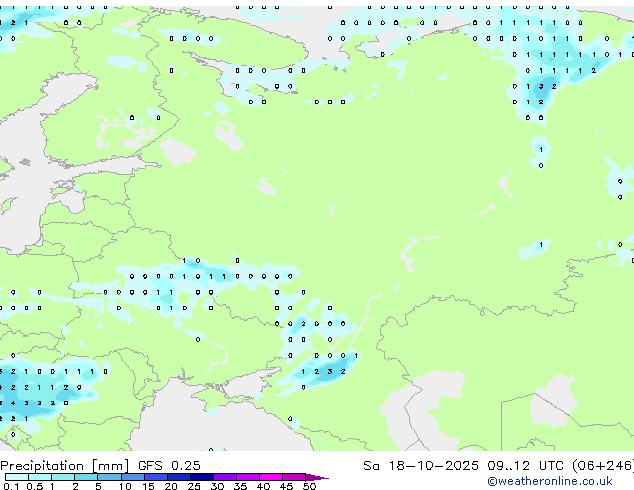Click the '45' legend scale value

287,486
